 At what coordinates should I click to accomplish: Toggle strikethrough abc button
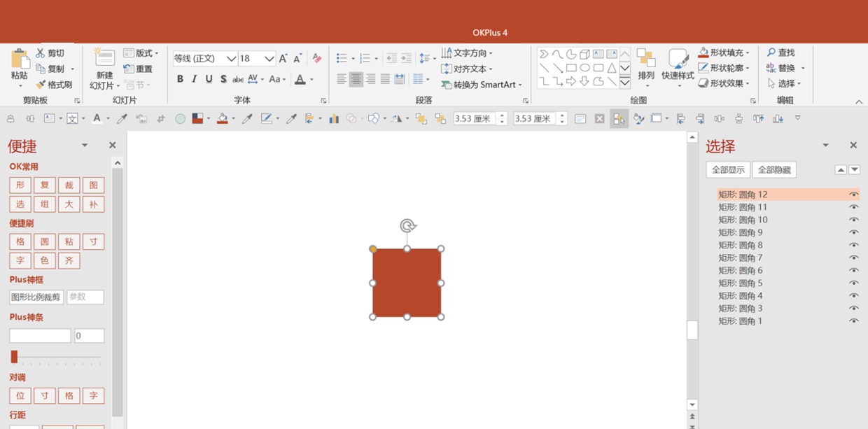238,79
